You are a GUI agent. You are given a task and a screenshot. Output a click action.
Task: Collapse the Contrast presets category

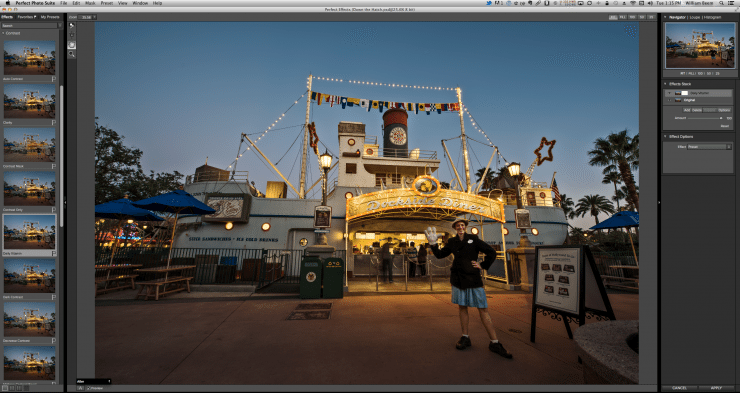[3, 33]
